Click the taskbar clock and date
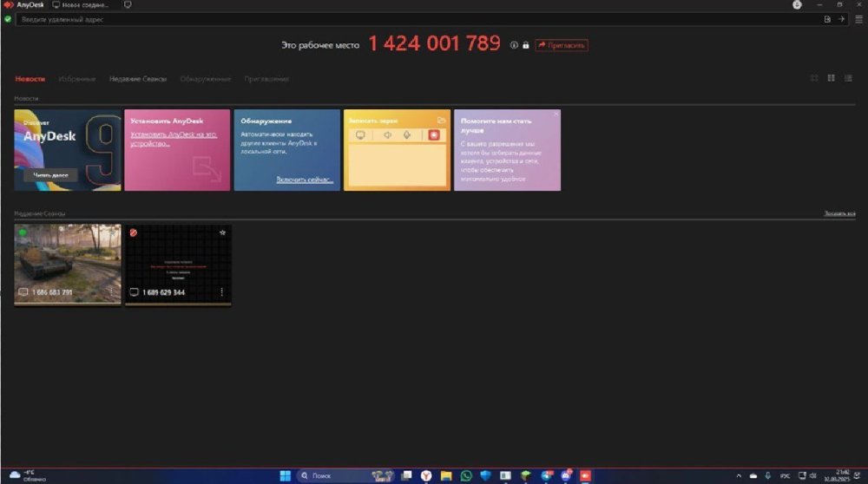 [x=837, y=475]
